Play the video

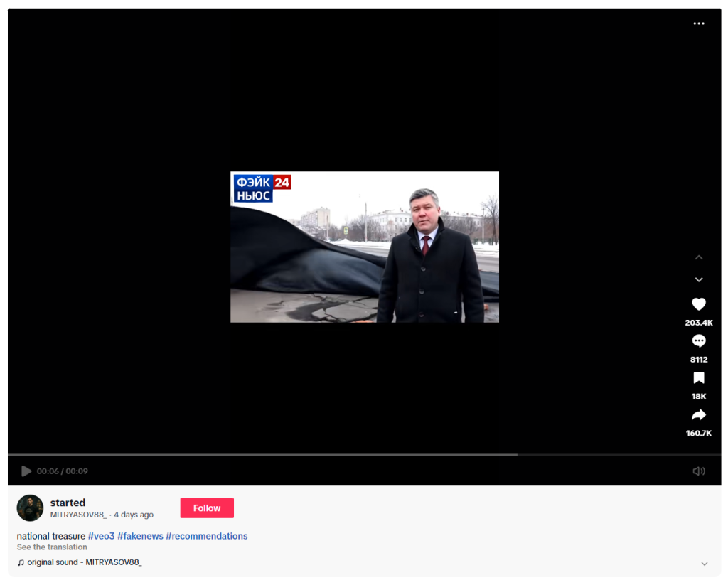26,471
